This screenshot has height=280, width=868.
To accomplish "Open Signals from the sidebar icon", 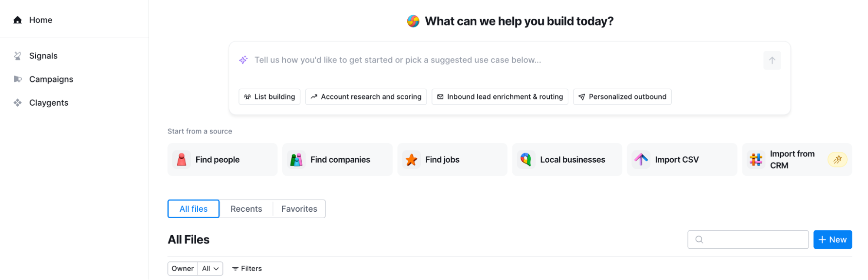I will [18, 56].
